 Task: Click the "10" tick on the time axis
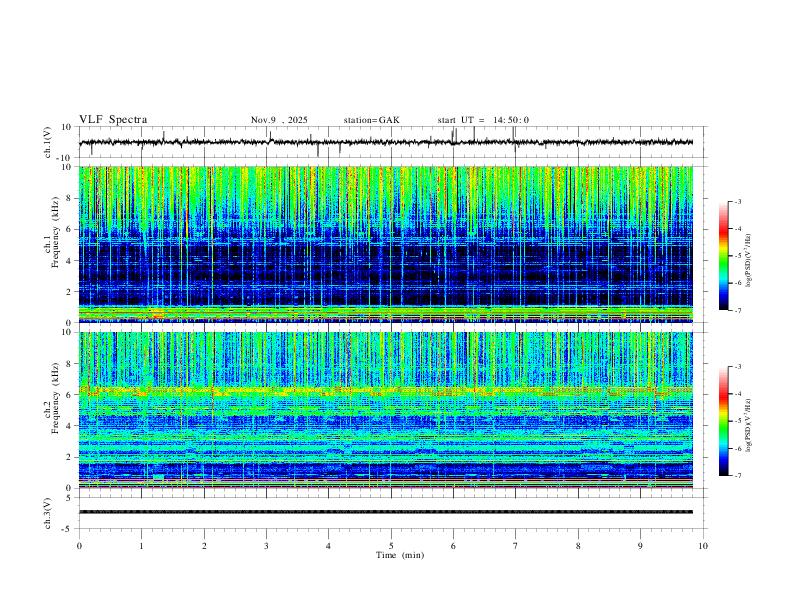coord(703,546)
